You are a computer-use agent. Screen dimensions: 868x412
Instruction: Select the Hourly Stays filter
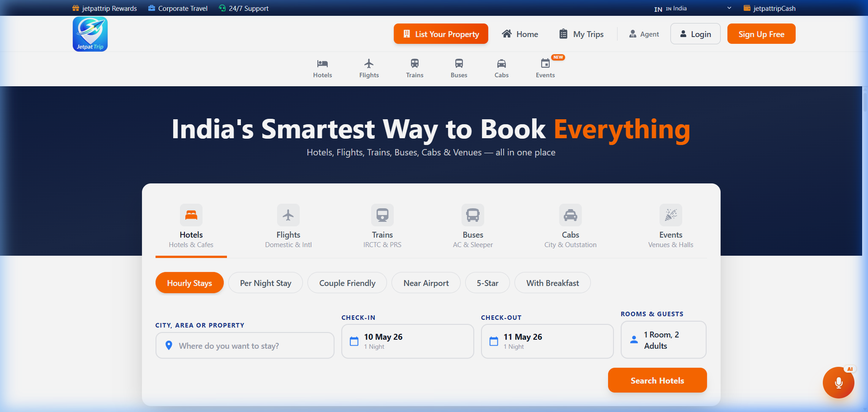(189, 283)
